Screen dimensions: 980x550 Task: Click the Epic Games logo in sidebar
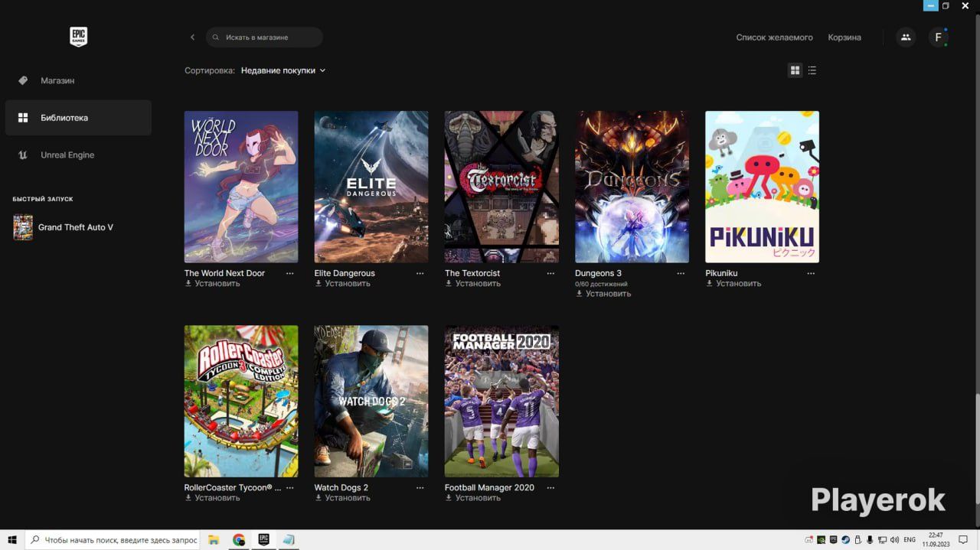point(78,37)
